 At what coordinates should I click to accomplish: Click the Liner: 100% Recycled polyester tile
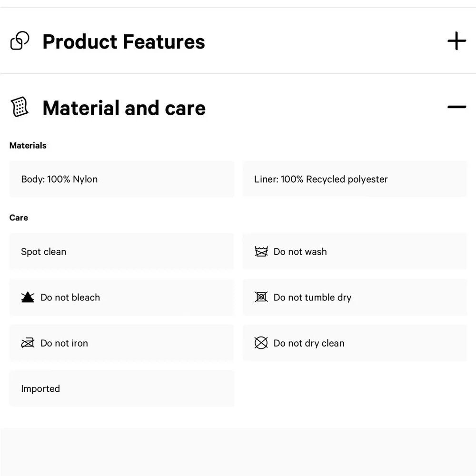coord(355,179)
